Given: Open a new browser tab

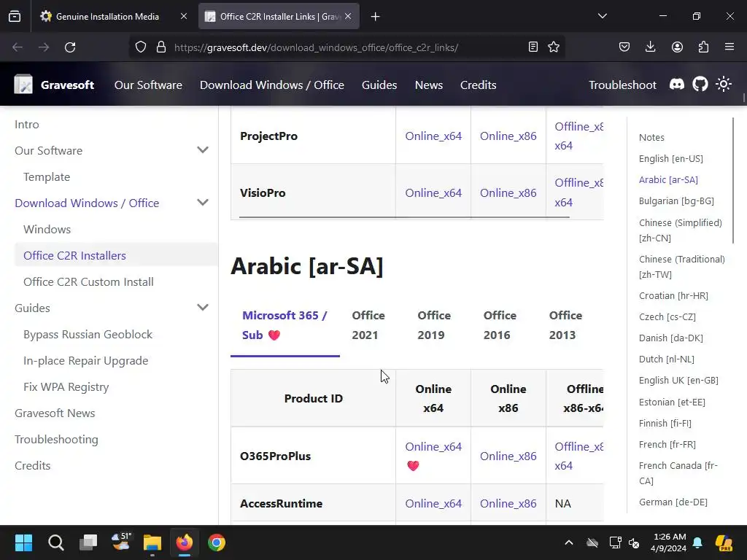Looking at the screenshot, I should 376,17.
